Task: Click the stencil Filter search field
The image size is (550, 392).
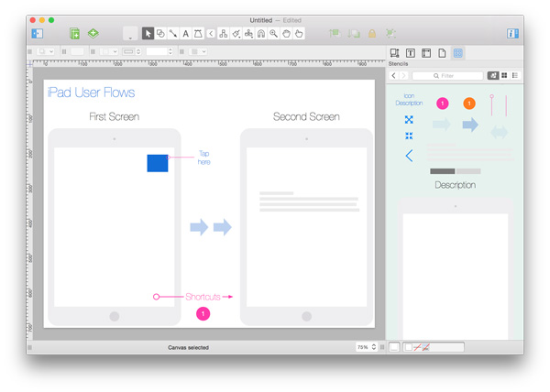Action: [447, 76]
